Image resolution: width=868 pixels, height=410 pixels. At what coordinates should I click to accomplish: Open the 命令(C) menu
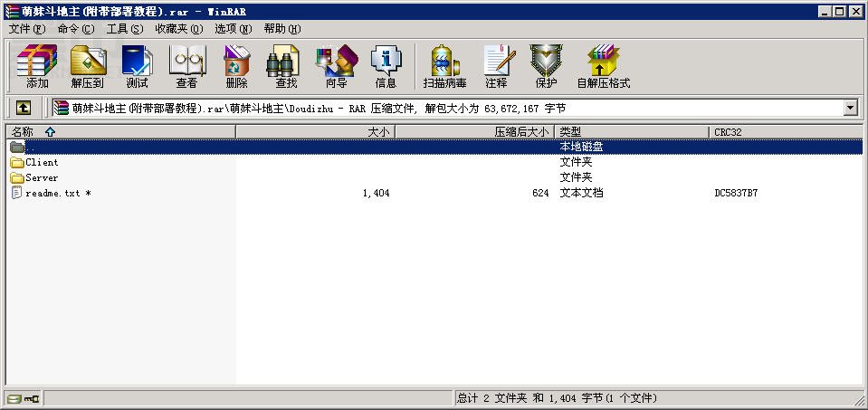(76, 29)
